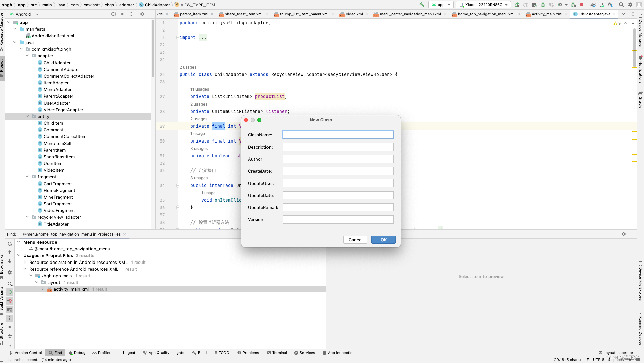Show hidden editor tabs dropdown
Screen dimensions: 644x363
coord(623,14)
